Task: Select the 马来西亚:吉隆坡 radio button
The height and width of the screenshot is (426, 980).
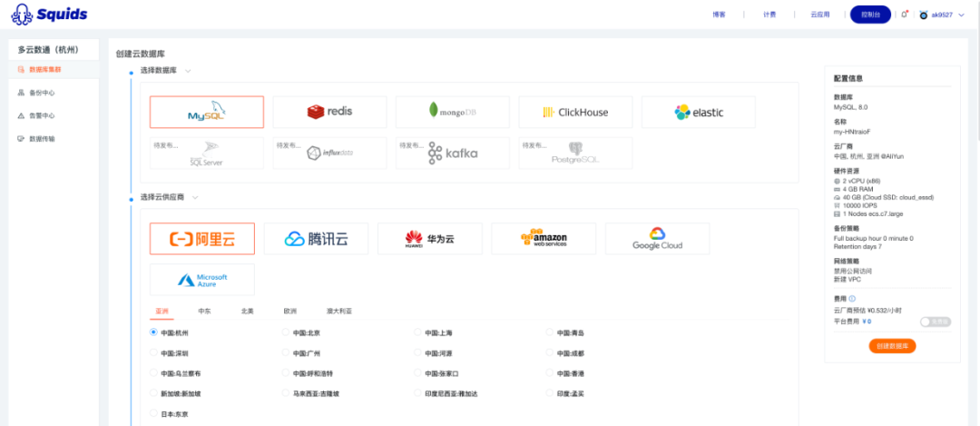Action: 286,393
